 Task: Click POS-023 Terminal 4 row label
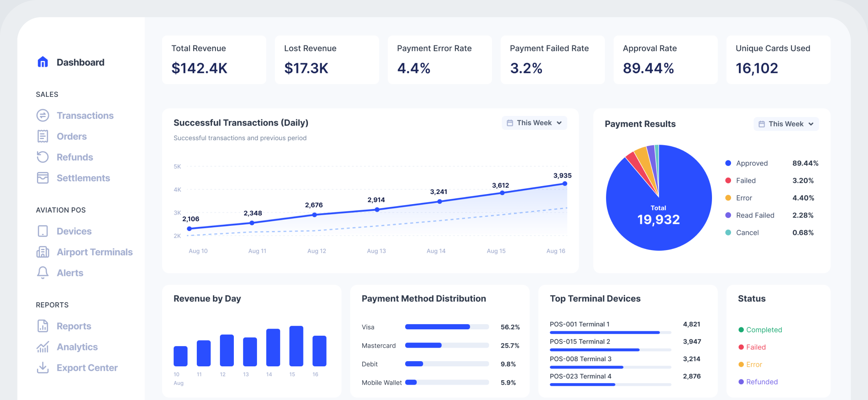pyautogui.click(x=581, y=376)
